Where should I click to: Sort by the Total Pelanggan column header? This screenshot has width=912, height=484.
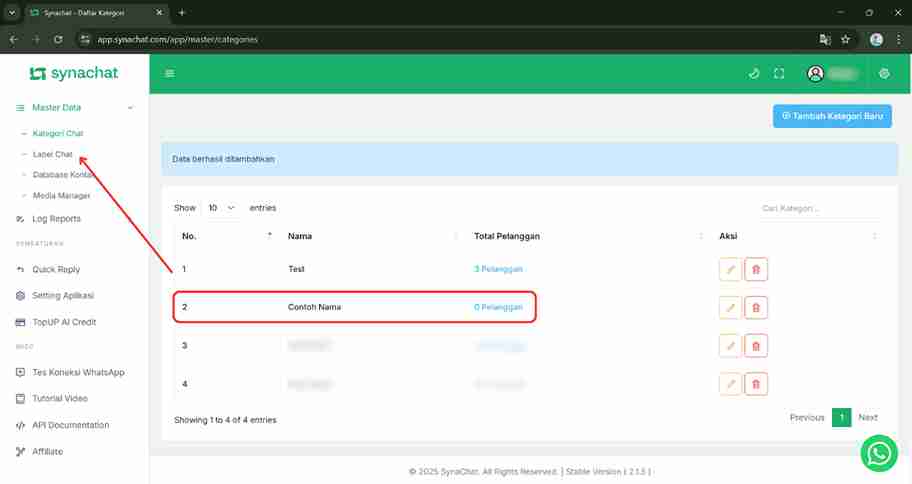589,236
